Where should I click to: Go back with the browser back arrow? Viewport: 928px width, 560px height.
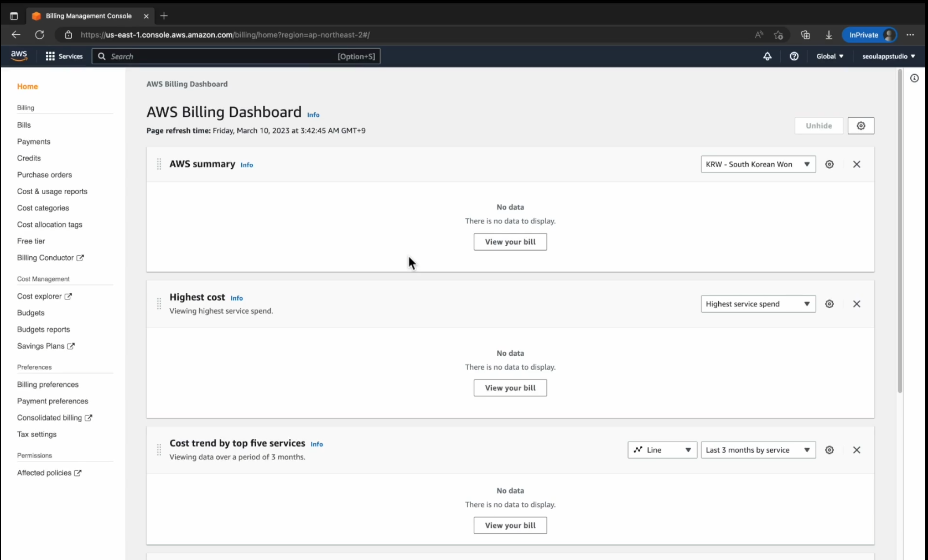click(x=15, y=35)
